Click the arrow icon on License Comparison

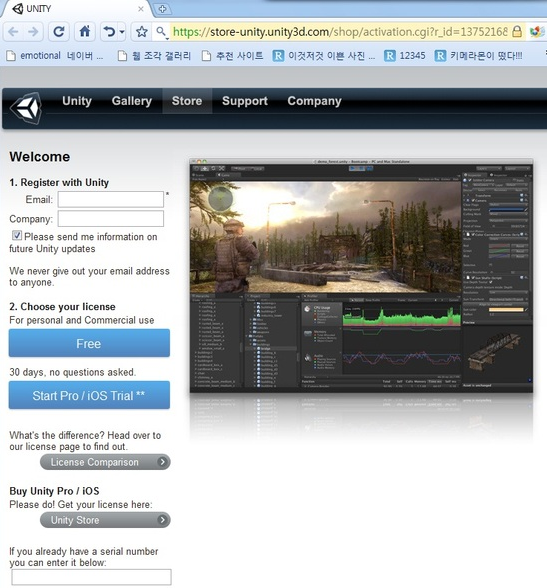pos(162,462)
